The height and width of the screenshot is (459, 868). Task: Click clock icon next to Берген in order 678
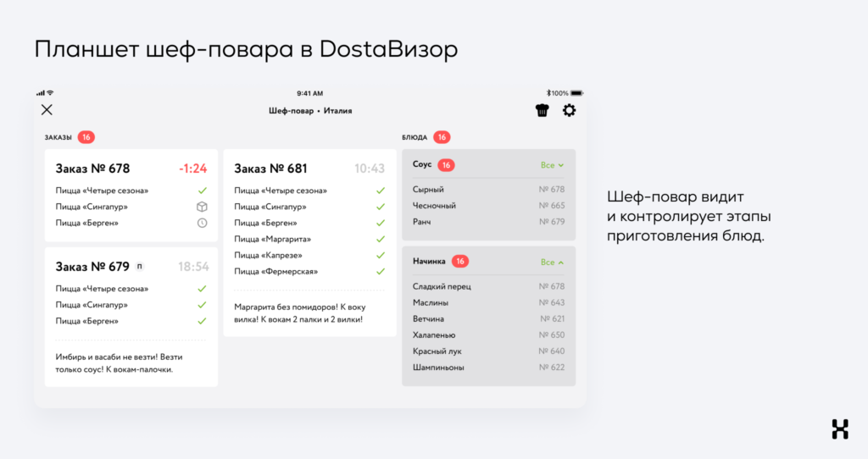(x=202, y=223)
